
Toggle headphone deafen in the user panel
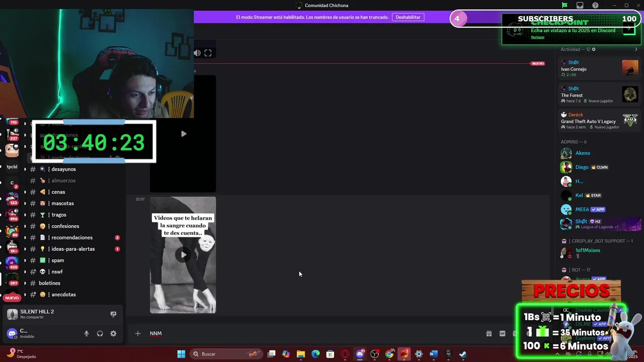[x=100, y=333]
